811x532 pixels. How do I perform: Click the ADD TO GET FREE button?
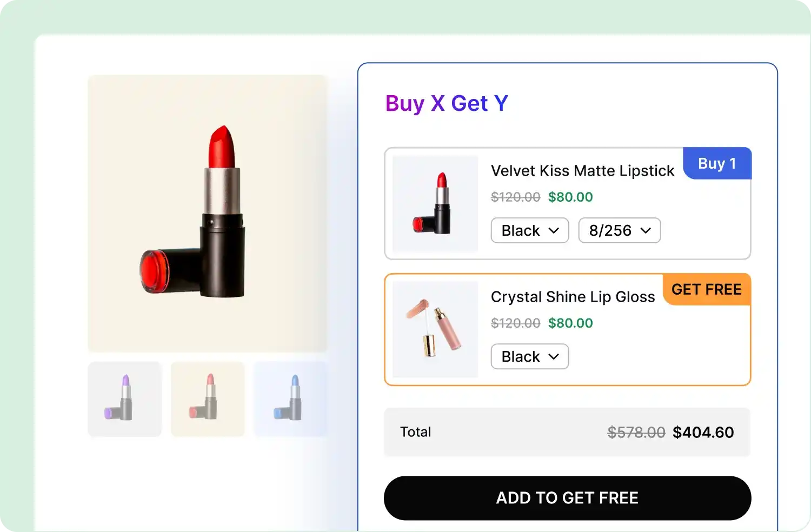point(567,498)
